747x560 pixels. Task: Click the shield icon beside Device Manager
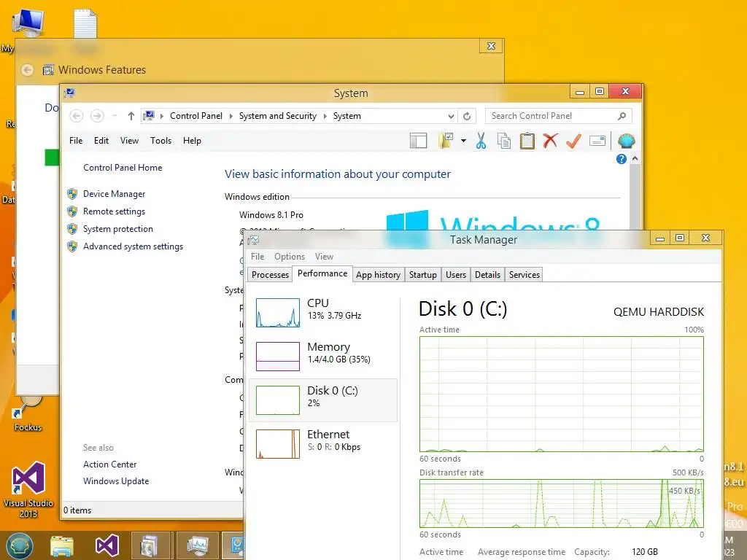point(72,194)
